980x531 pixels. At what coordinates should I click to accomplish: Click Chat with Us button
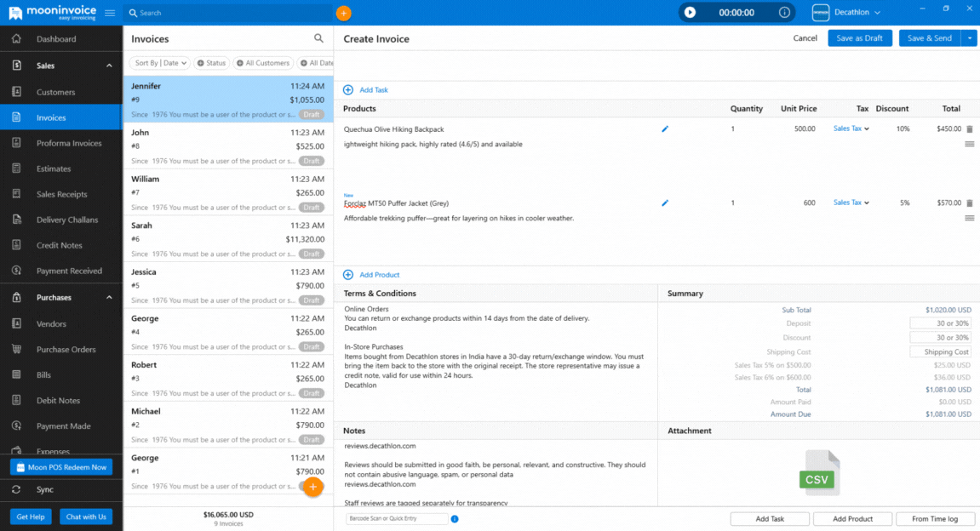[x=86, y=517]
